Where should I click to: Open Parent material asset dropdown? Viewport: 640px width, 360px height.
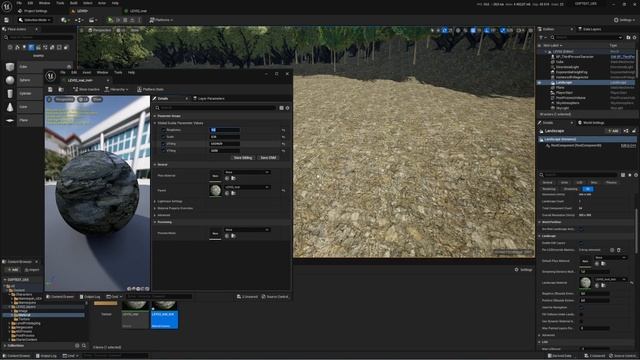click(x=247, y=187)
